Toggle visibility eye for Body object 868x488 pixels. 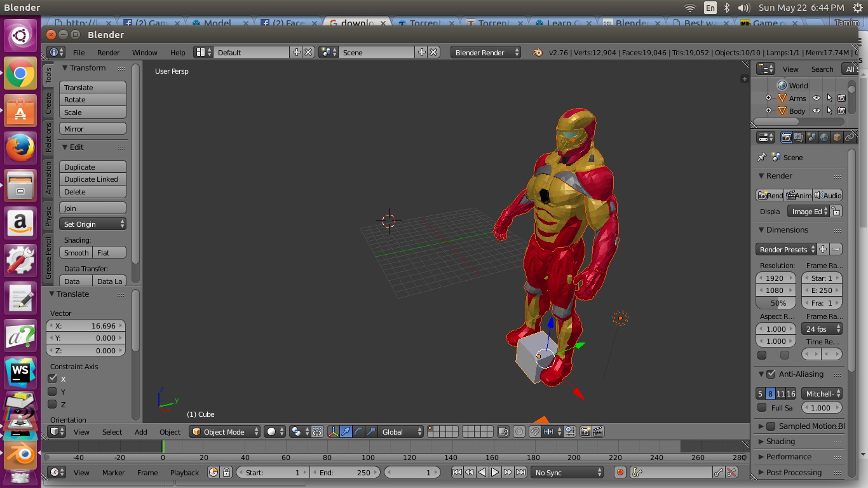coord(817,111)
